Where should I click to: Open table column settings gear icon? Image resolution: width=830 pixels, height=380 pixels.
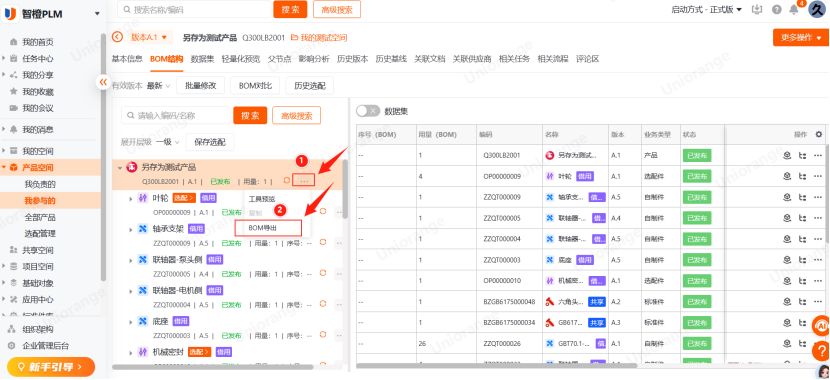pos(819,134)
